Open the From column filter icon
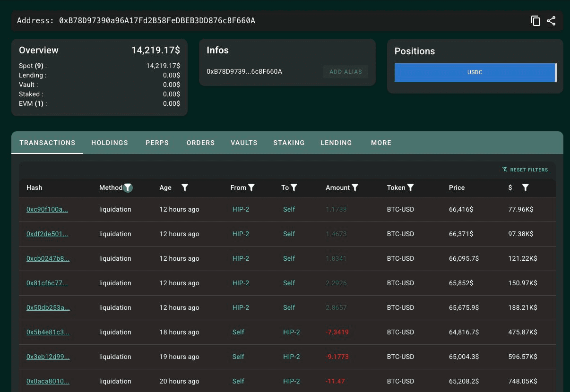The image size is (570, 392). 251,187
